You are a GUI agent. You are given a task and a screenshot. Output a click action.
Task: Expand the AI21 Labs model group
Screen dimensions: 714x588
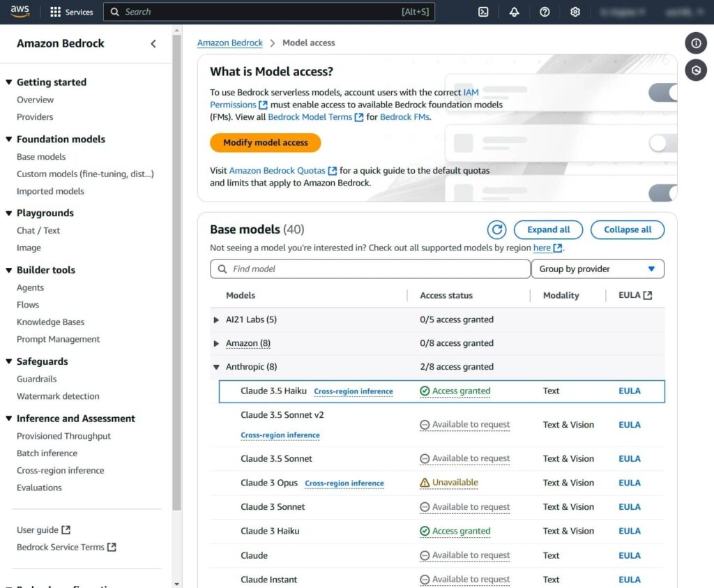click(x=216, y=319)
